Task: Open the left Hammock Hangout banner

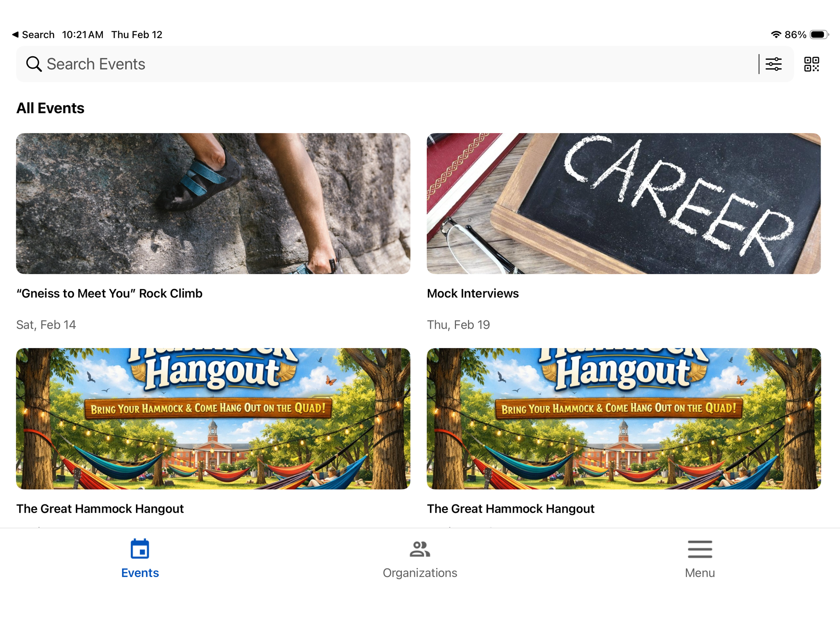Action: 213,418
